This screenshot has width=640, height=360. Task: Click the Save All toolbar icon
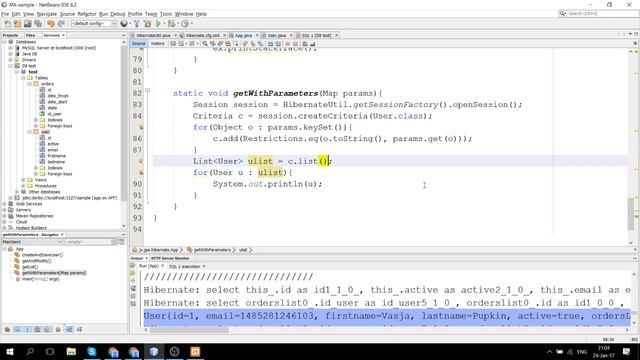38,24
